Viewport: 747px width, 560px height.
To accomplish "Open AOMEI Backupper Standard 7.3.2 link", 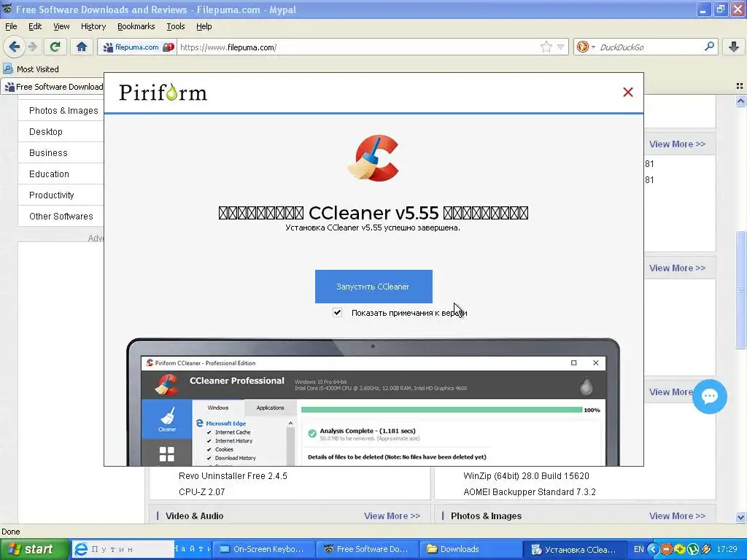I will click(x=530, y=492).
